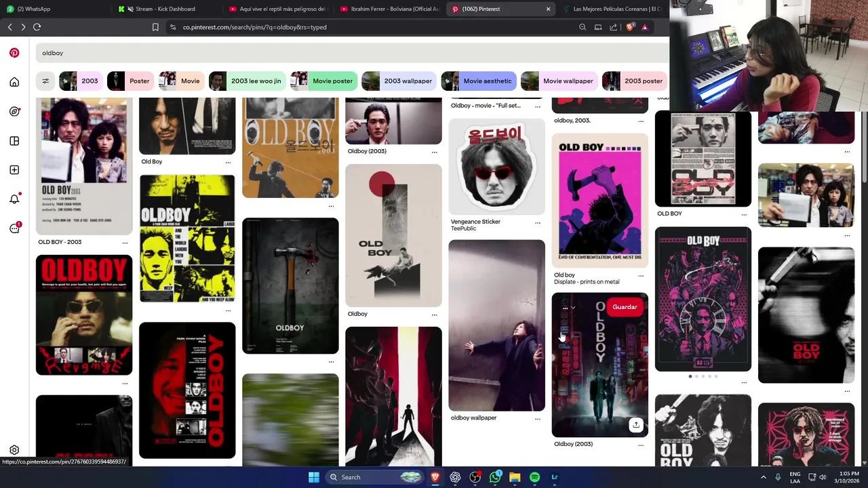
Task: Open the ENG LAA language indicator
Action: point(795,477)
